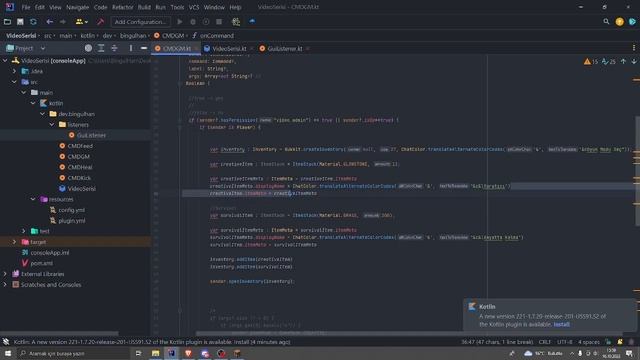Expand the .idea folder

click(14, 71)
